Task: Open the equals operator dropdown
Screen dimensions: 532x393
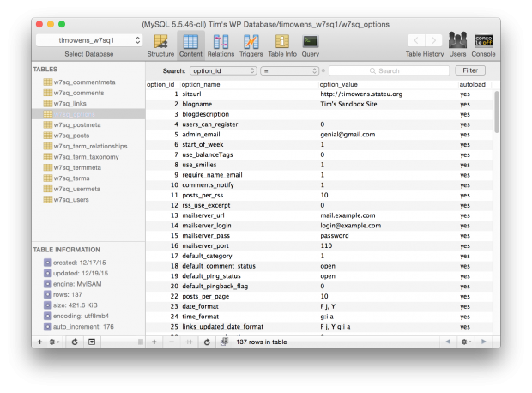Action: tap(289, 70)
